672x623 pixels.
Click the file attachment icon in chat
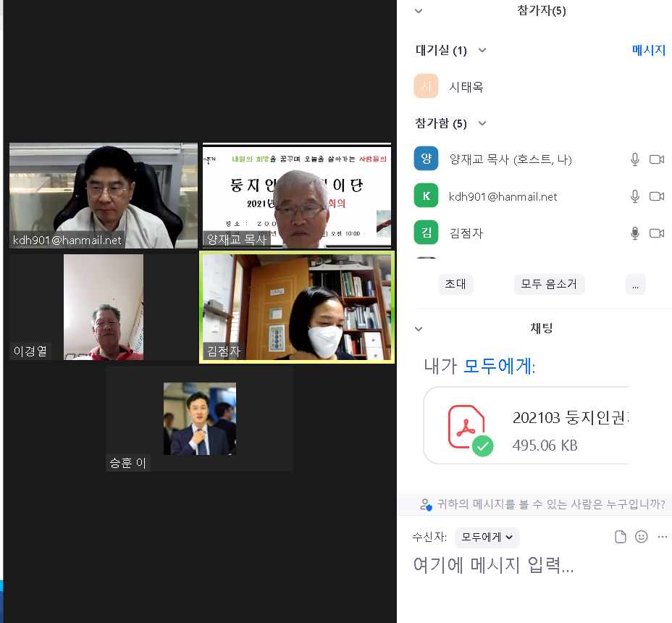point(620,537)
